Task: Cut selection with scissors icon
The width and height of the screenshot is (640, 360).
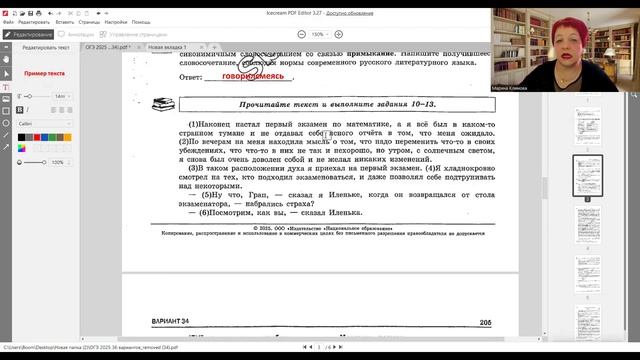Action: click(70, 13)
